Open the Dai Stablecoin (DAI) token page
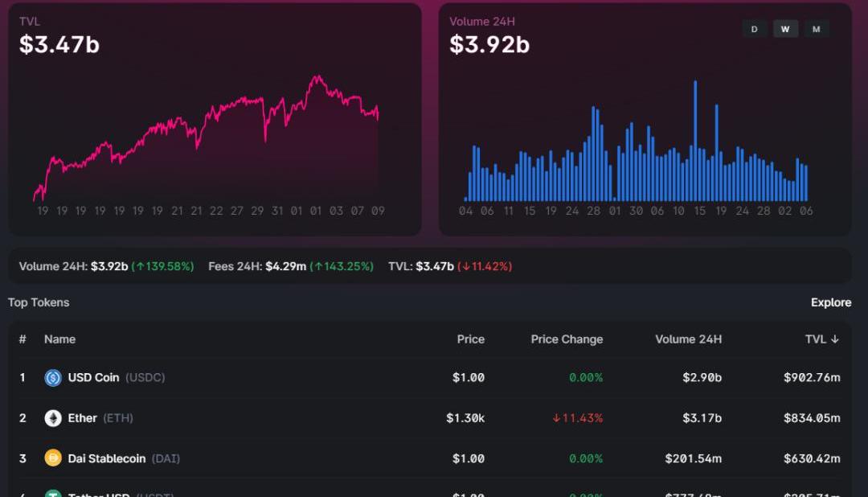868x497 pixels. pyautogui.click(x=123, y=458)
